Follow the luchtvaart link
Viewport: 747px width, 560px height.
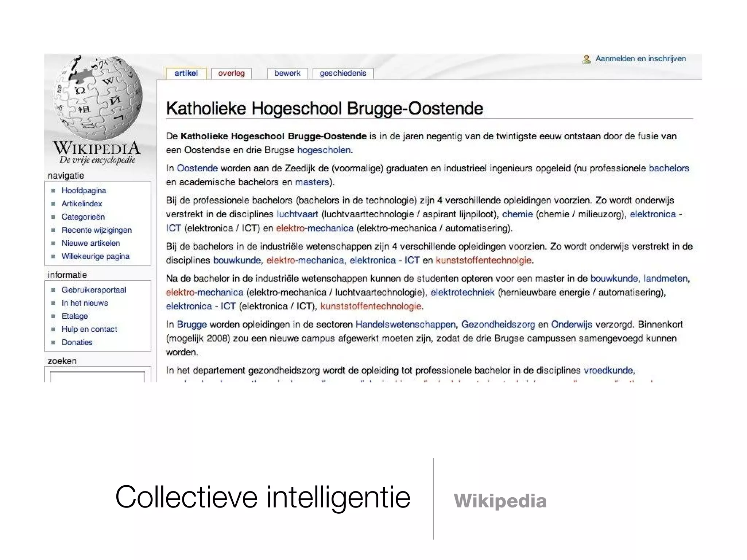click(297, 214)
